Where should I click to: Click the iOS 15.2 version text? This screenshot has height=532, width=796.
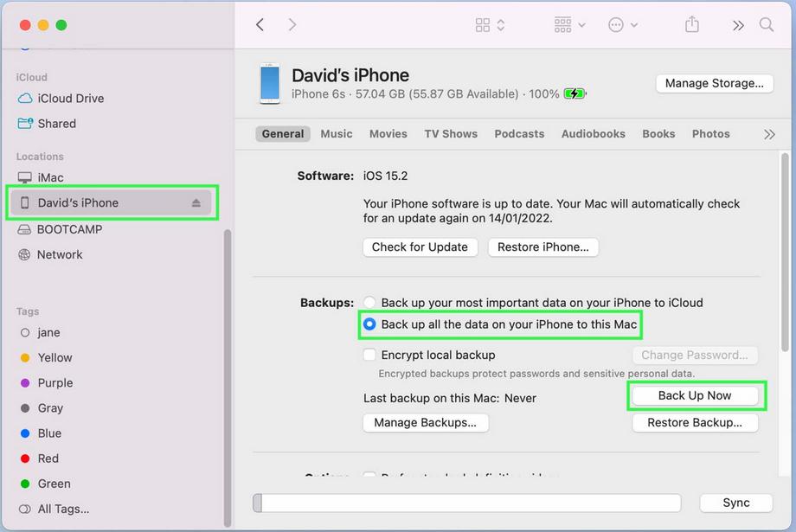385,176
